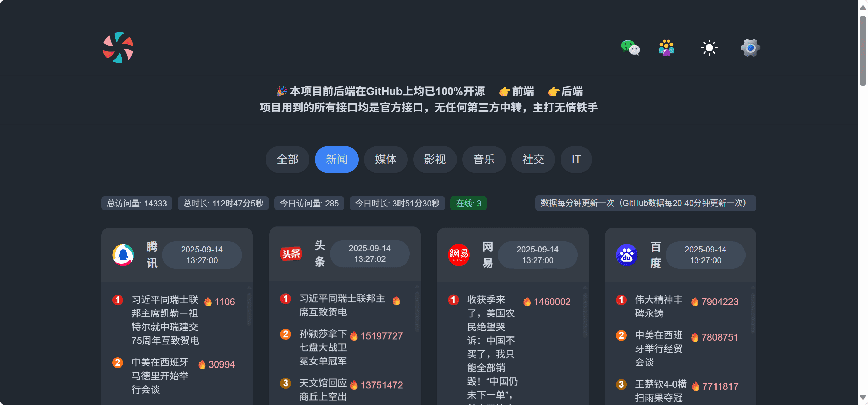Click Baidu card timestamp pill
This screenshot has width=868, height=405.
click(x=706, y=255)
